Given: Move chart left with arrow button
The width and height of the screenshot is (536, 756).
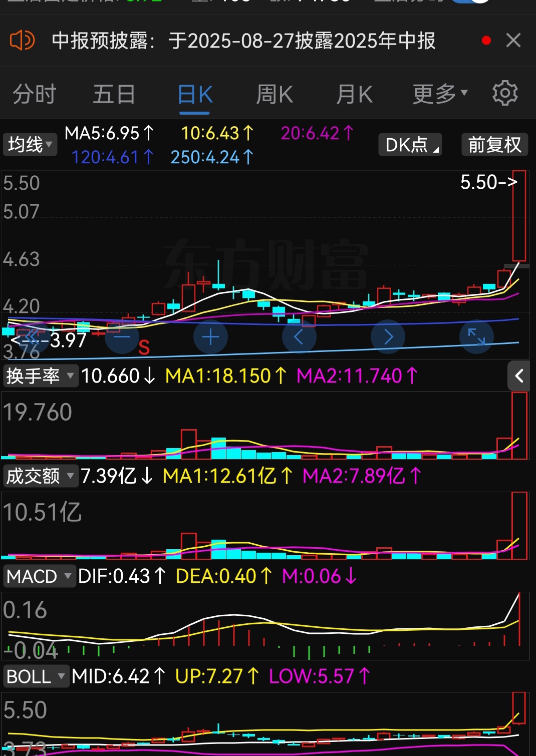Looking at the screenshot, I should (x=299, y=337).
